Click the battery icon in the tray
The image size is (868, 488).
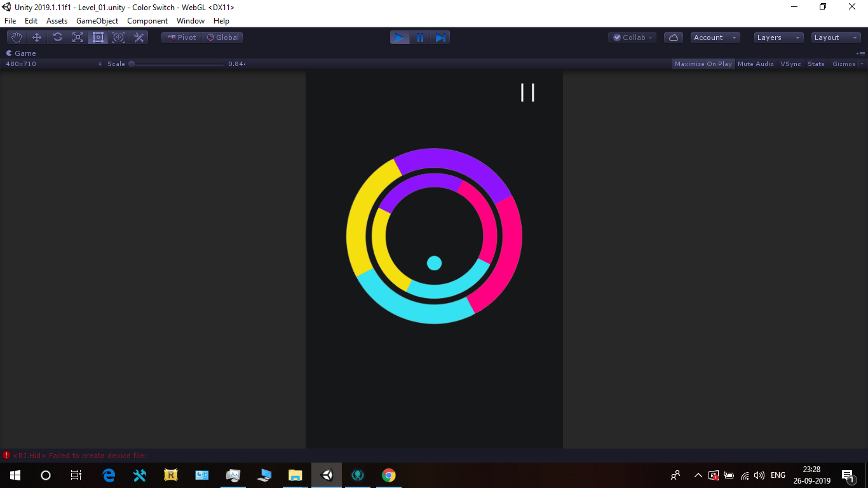[729, 475]
